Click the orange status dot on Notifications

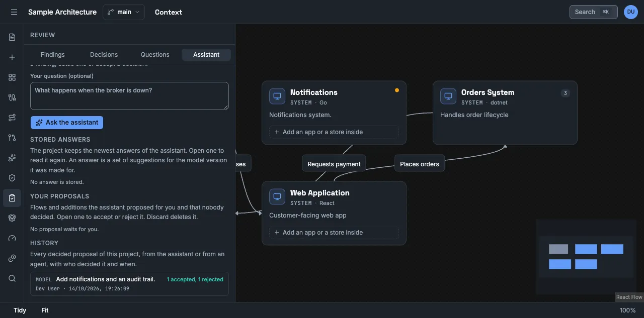(x=397, y=90)
